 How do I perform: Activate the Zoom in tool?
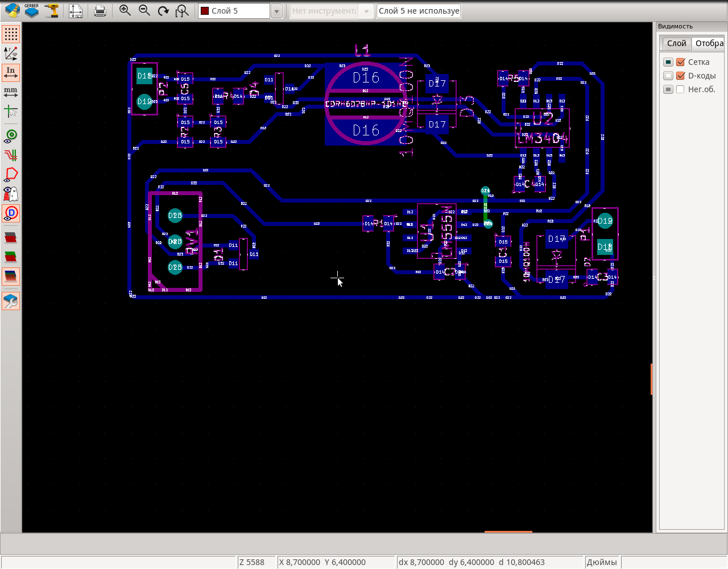tap(125, 10)
